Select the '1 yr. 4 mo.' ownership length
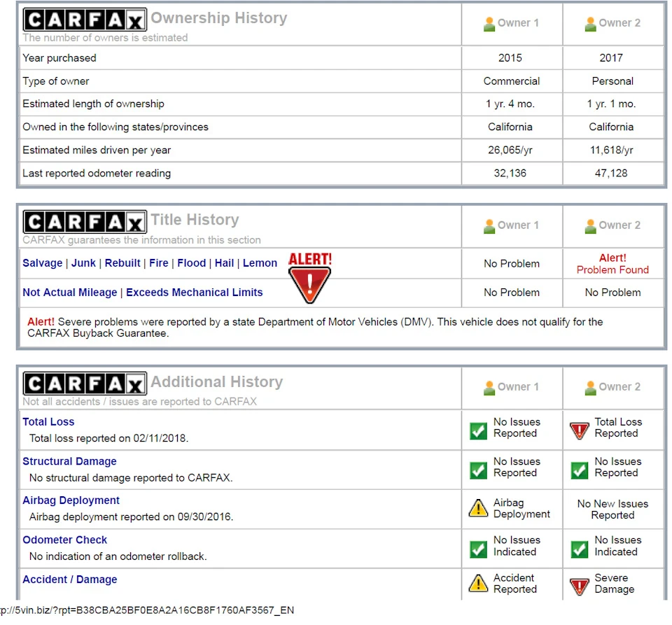This screenshot has width=672, height=625. [x=510, y=104]
